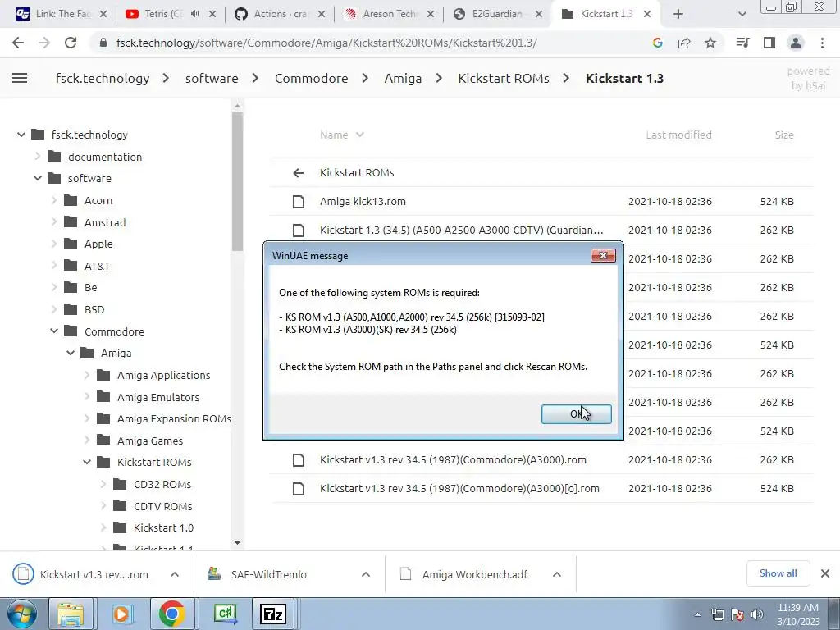Open Amiga Expansion ROMs in the tree

174,418
